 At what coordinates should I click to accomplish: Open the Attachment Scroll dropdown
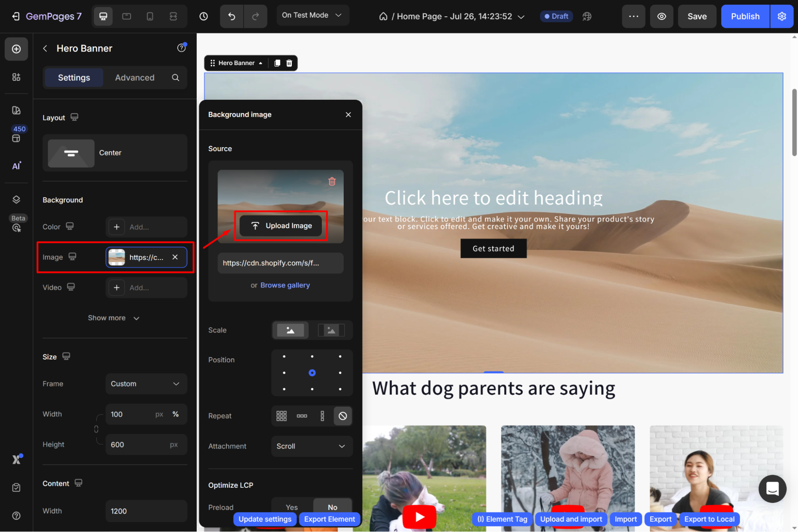click(311, 446)
